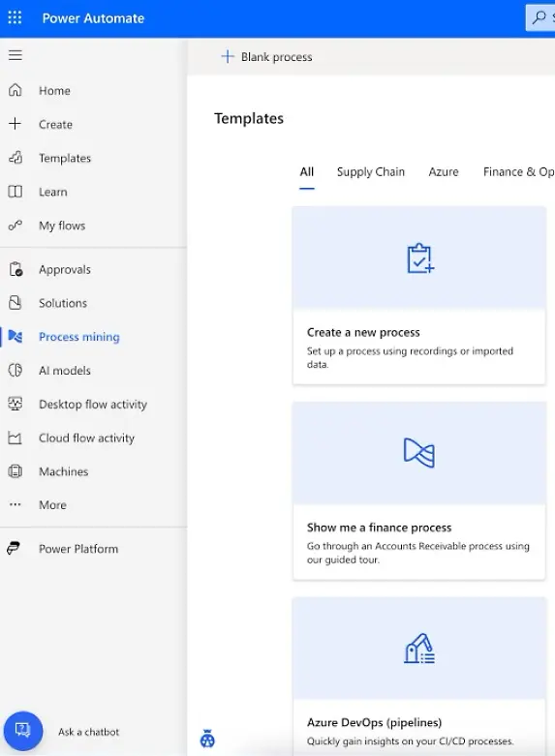The height and width of the screenshot is (756, 555).
Task: Click the AI models brain icon
Action: pos(15,370)
